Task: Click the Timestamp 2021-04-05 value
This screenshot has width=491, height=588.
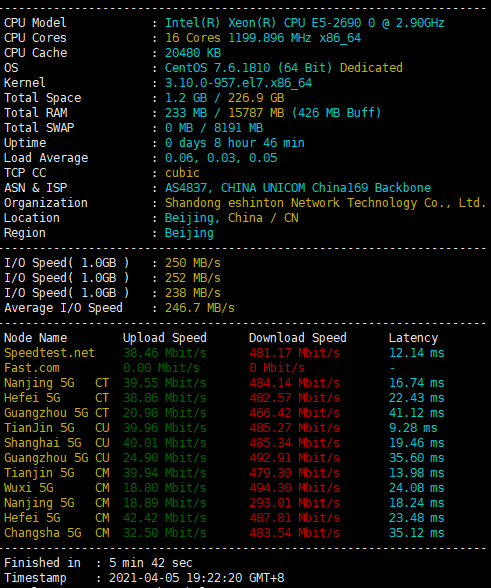Action: click(x=197, y=578)
